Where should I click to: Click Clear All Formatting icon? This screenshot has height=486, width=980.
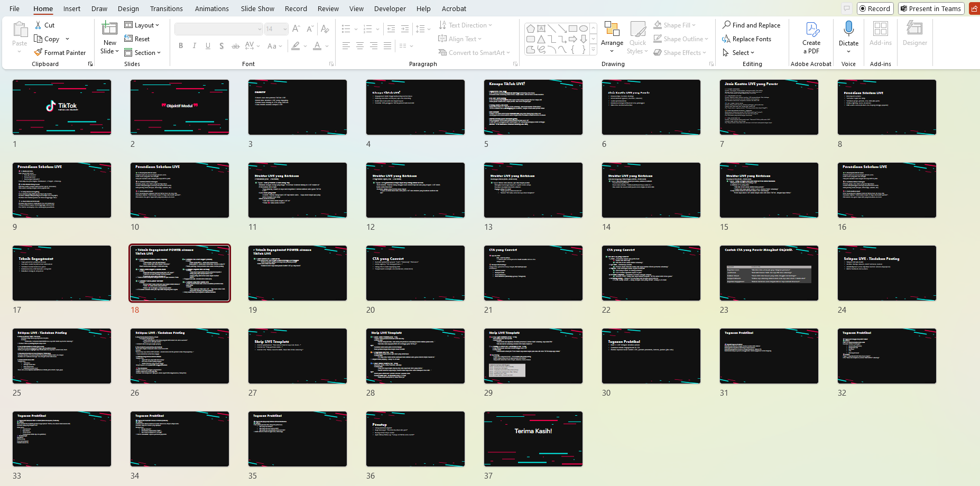coord(325,29)
